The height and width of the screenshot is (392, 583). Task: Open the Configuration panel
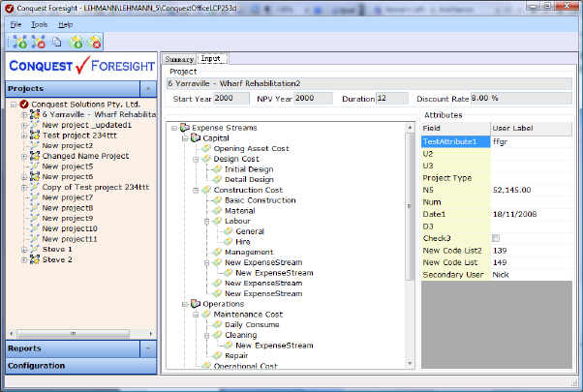pos(81,366)
